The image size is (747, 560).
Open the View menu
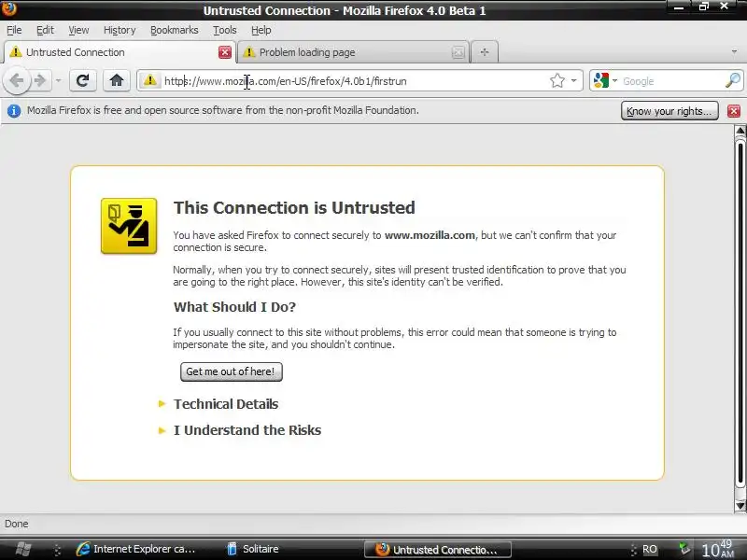click(x=78, y=30)
